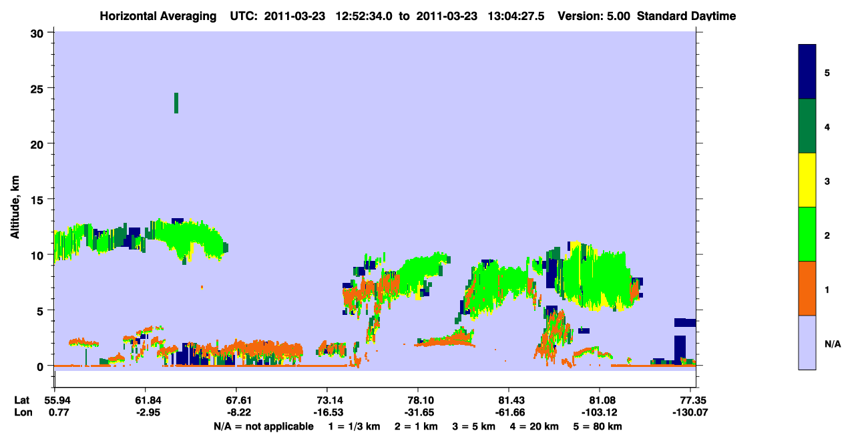868x445 pixels.
Task: Click the dark green colorbar segment labeled 4
Action: (807, 126)
